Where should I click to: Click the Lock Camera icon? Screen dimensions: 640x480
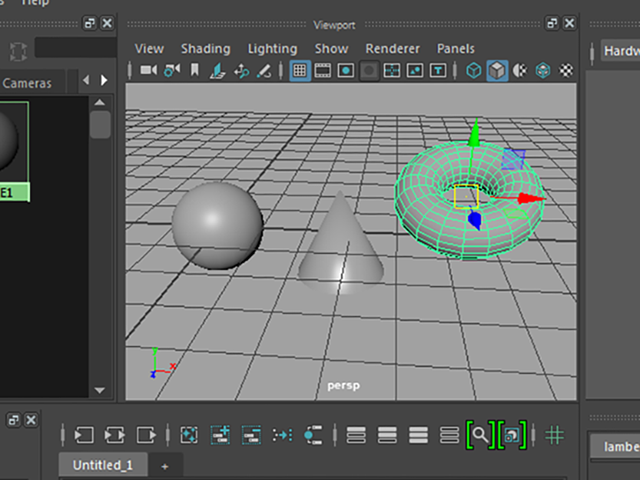tap(172, 70)
